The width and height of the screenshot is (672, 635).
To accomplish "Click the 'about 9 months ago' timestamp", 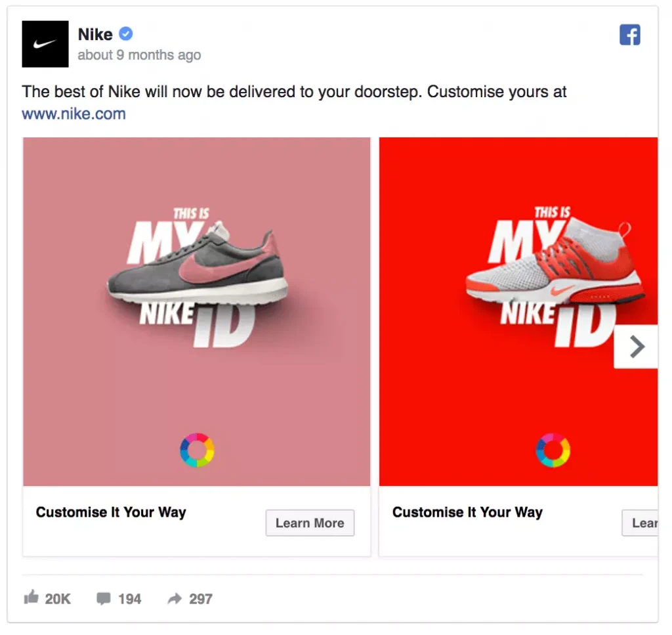I will click(139, 55).
